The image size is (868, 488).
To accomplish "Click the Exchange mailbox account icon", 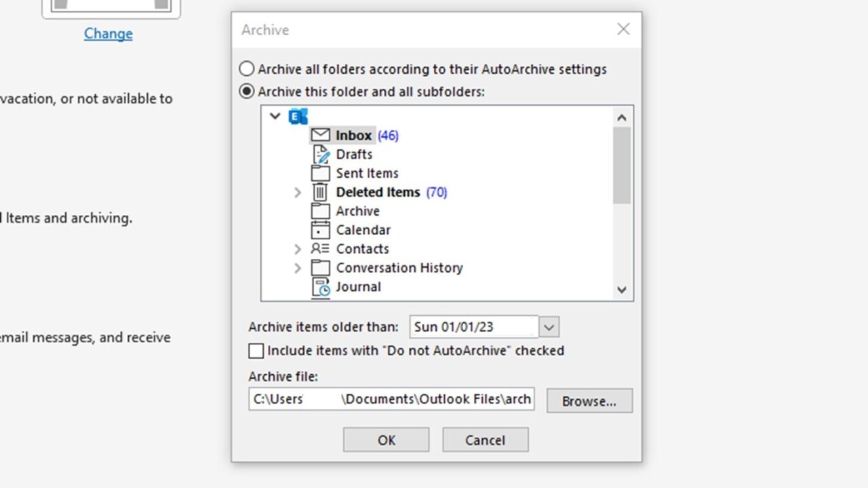I will click(x=296, y=116).
